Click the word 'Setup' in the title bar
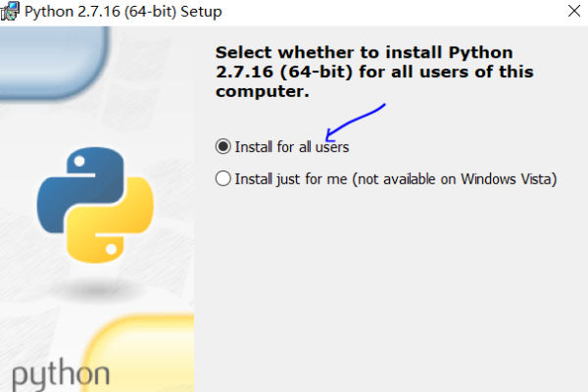 click(x=201, y=12)
